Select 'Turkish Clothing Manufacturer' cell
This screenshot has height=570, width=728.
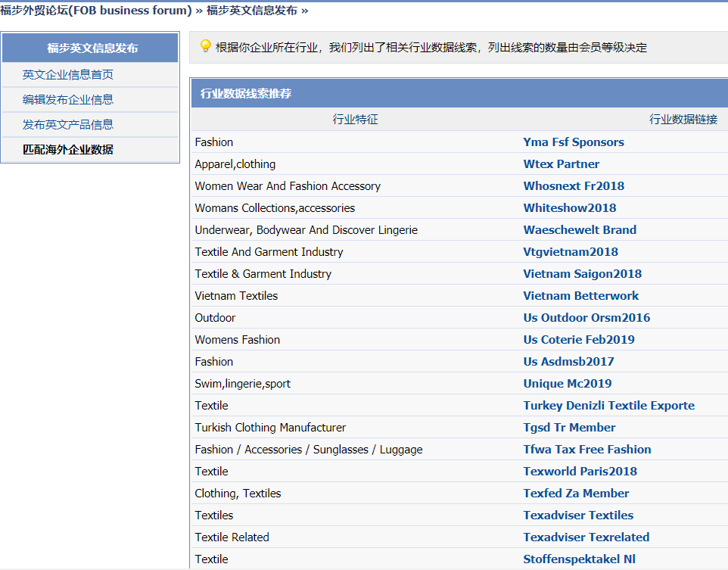click(270, 428)
